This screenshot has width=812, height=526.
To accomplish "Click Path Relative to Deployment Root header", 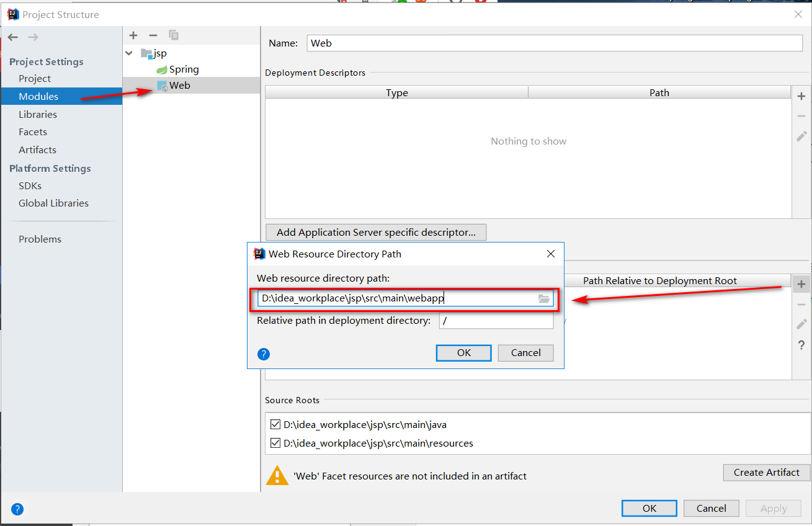I will click(x=660, y=280).
